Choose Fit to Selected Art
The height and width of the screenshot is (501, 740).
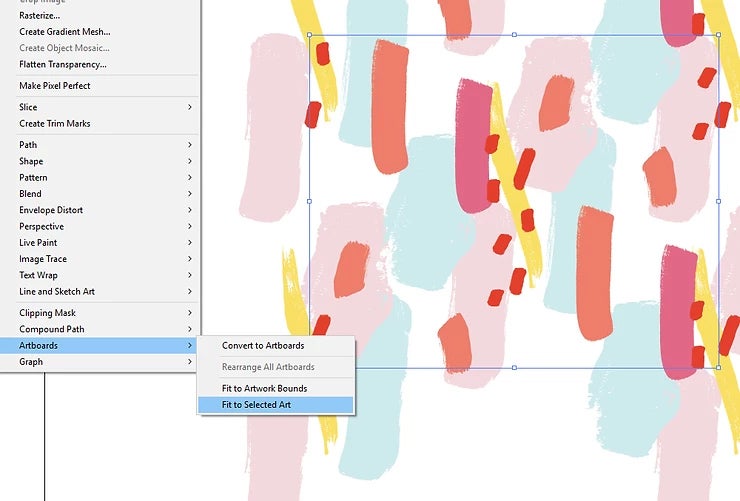276,405
